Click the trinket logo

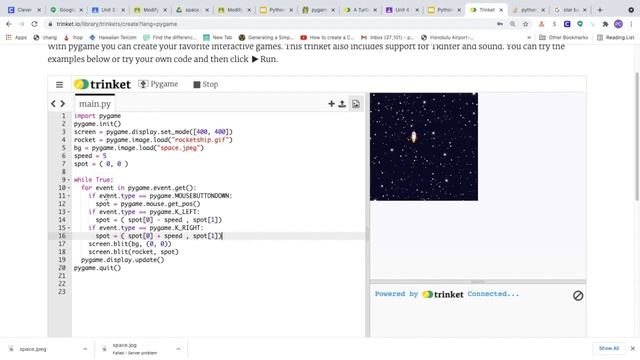click(102, 84)
